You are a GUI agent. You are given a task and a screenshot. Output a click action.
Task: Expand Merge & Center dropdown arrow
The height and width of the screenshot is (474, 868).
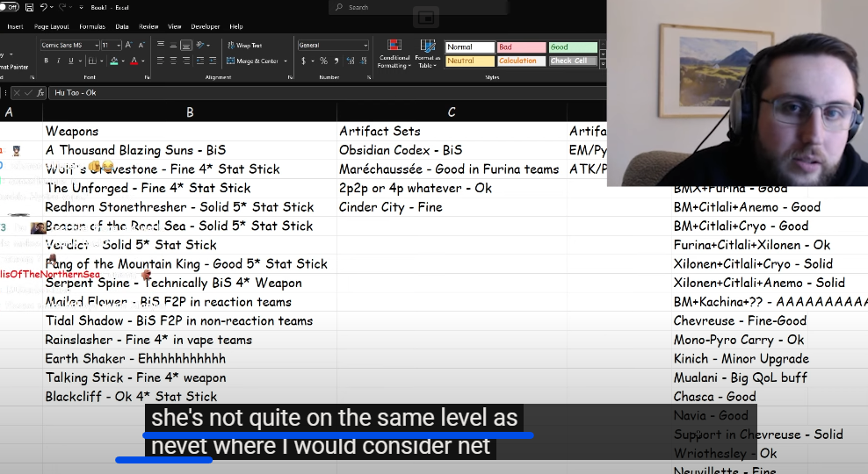click(x=286, y=61)
